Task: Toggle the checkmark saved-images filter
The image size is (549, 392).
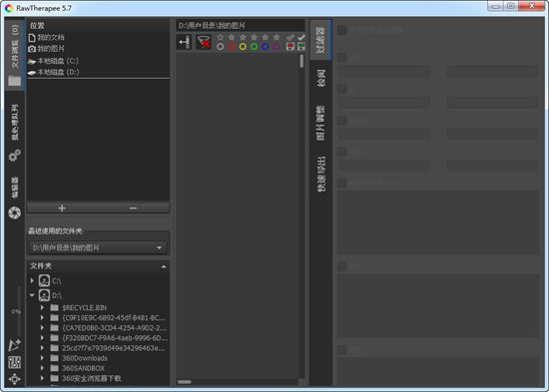Action: (x=301, y=37)
